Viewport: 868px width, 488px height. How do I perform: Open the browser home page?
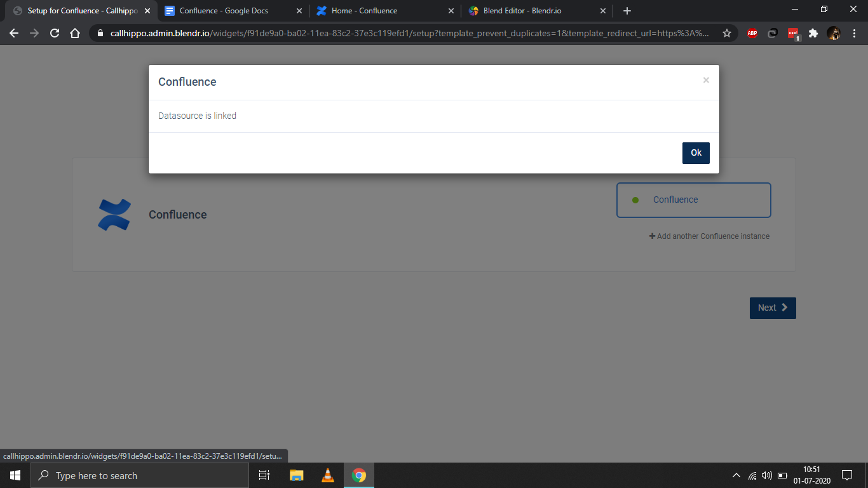[75, 33]
